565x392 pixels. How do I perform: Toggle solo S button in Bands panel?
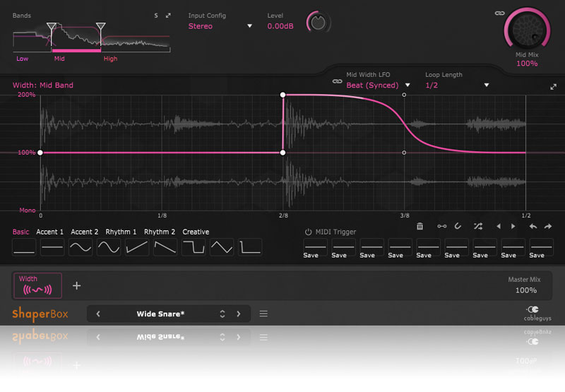[156, 15]
